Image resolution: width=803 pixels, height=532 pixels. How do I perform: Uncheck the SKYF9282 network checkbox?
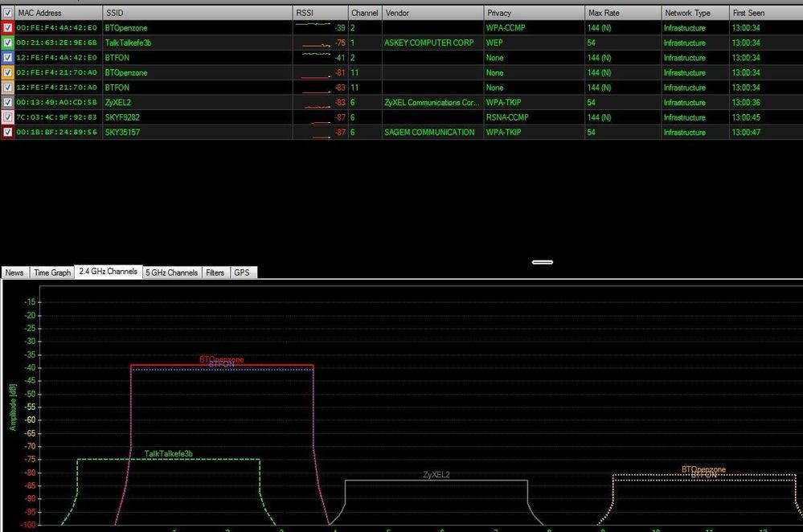click(x=8, y=117)
